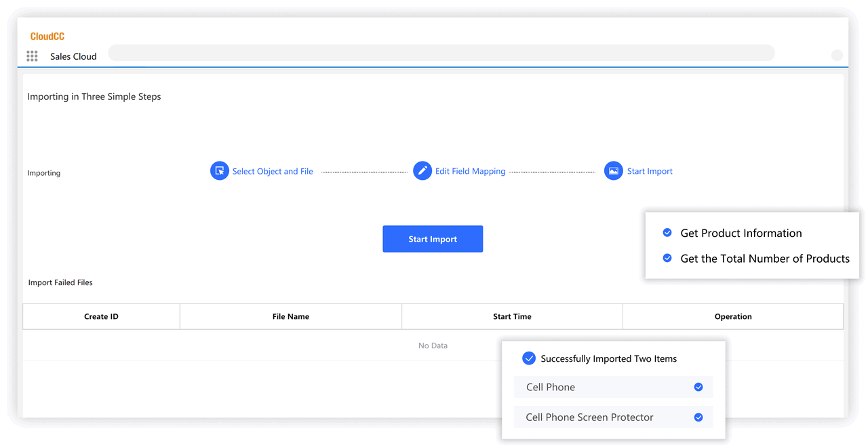
Task: Click the Start Time column header
Action: pyautogui.click(x=512, y=317)
